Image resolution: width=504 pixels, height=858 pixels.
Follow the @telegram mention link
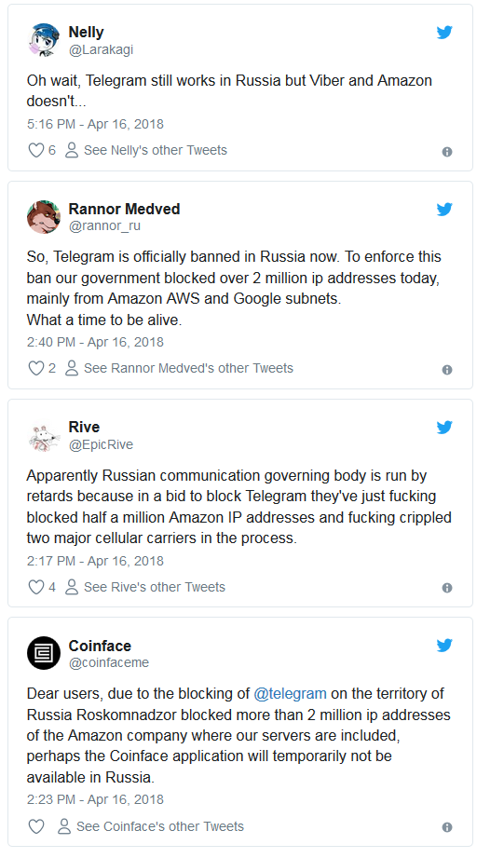coord(290,694)
